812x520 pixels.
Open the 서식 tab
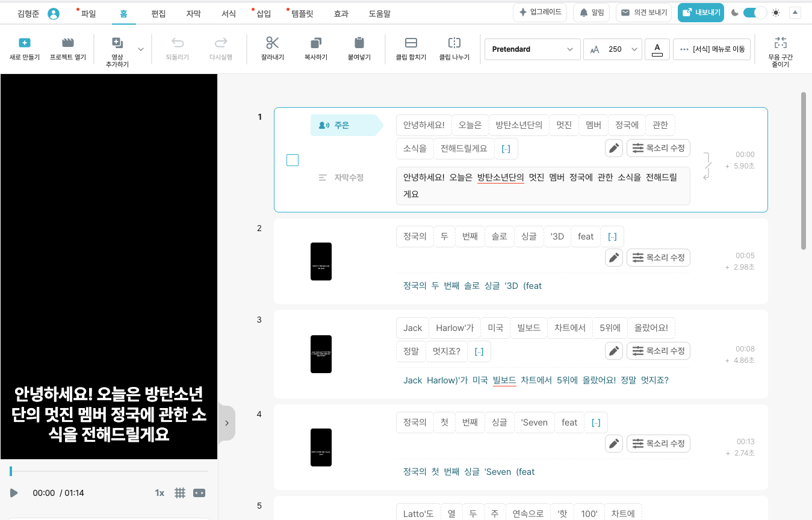pyautogui.click(x=228, y=13)
